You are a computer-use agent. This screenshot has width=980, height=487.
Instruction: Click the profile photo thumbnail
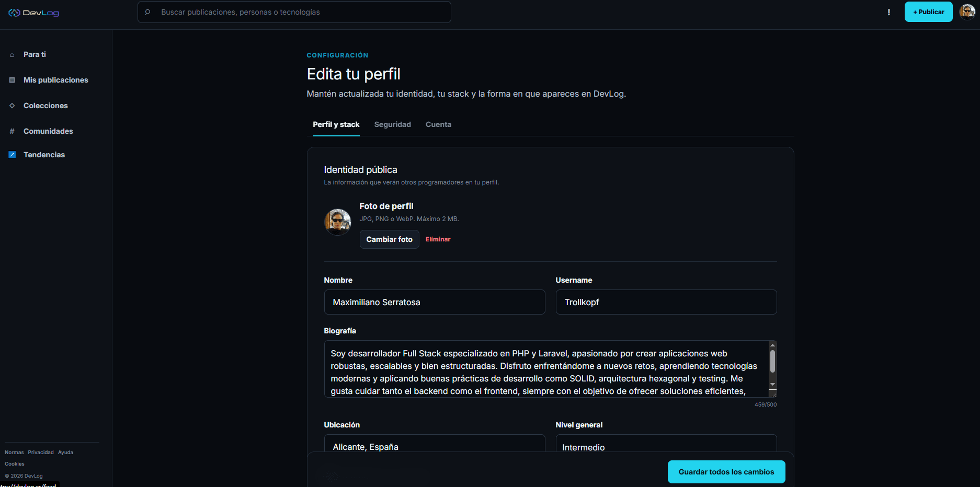[x=337, y=222]
